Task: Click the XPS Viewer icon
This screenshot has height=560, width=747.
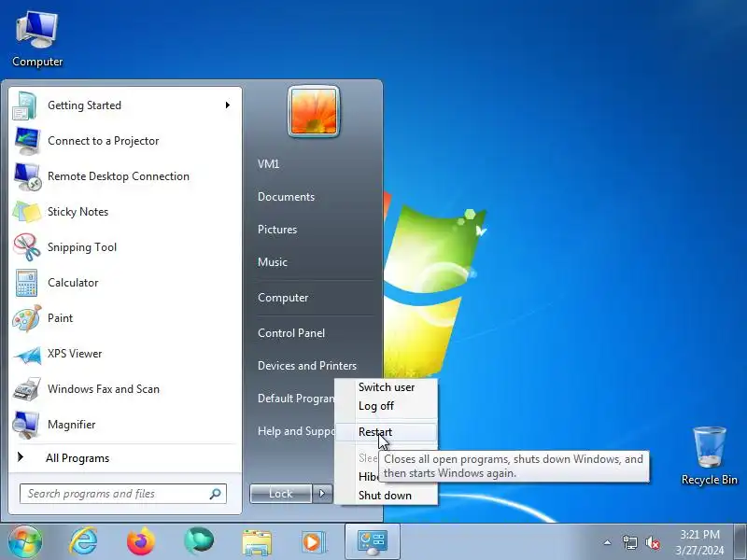Action: point(27,355)
